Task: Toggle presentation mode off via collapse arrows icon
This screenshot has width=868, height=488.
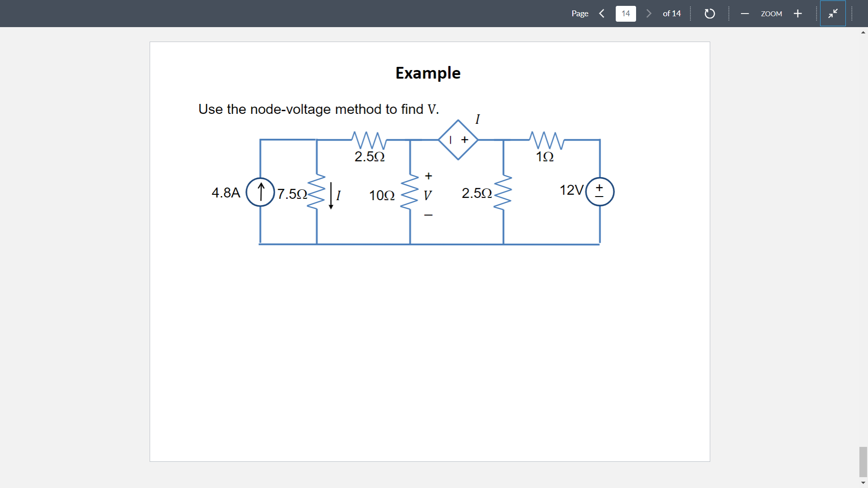Action: [x=833, y=13]
